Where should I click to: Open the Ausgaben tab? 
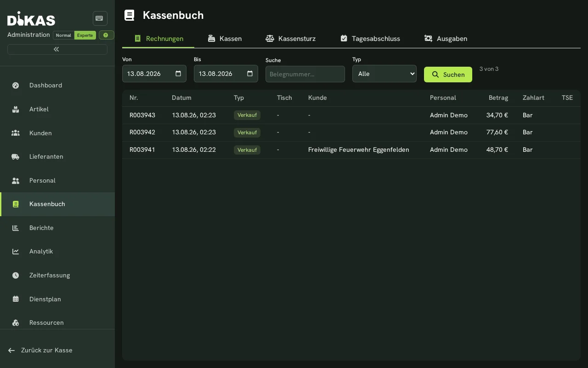tap(446, 39)
